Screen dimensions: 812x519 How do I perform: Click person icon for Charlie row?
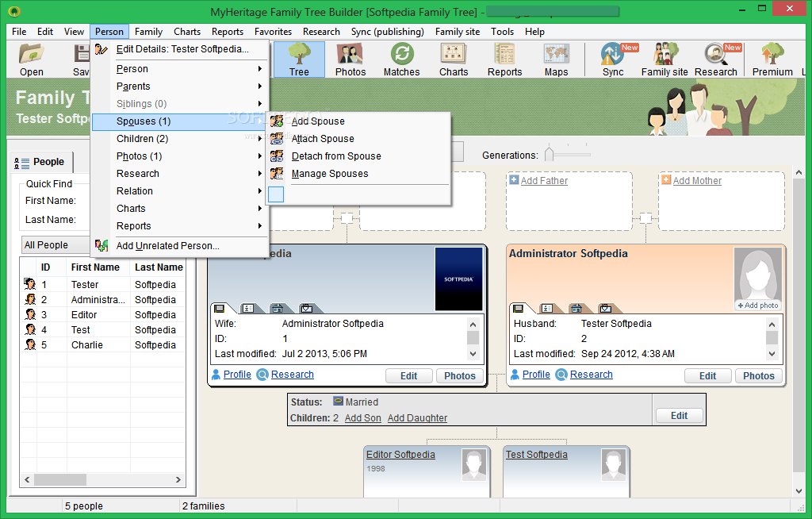tap(30, 344)
